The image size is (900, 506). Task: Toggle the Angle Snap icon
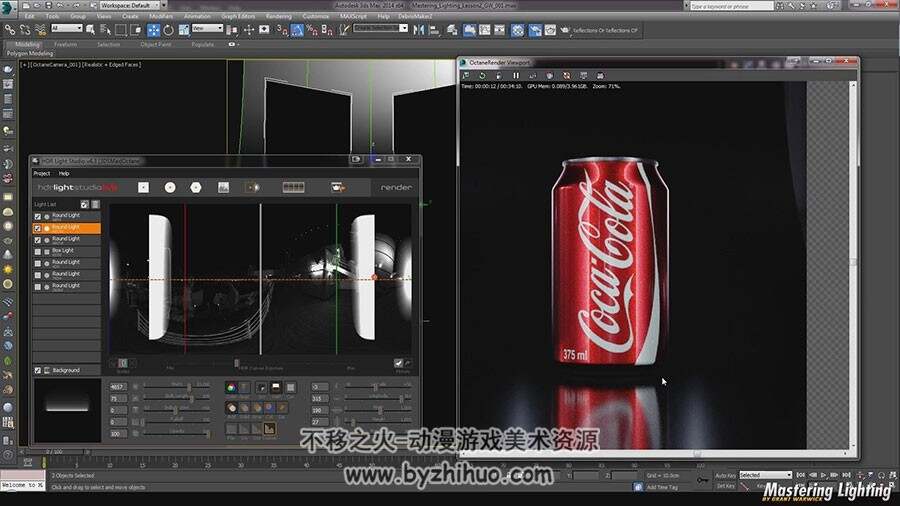pyautogui.click(x=297, y=30)
